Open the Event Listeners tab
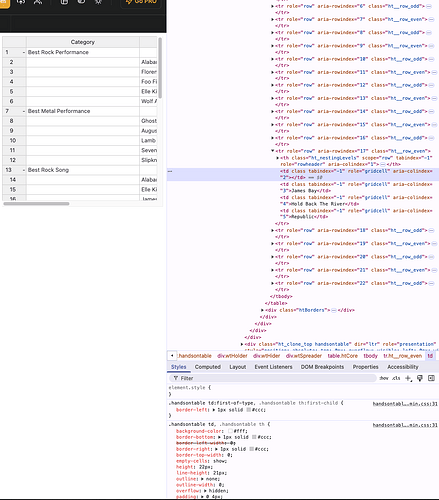Image resolution: width=439 pixels, height=500 pixels. [x=273, y=367]
